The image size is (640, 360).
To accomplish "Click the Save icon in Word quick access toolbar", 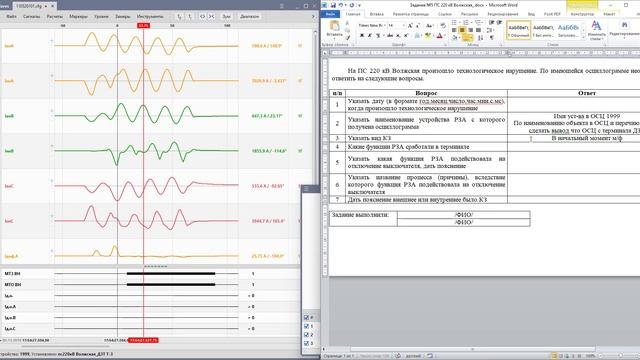I will (333, 5).
